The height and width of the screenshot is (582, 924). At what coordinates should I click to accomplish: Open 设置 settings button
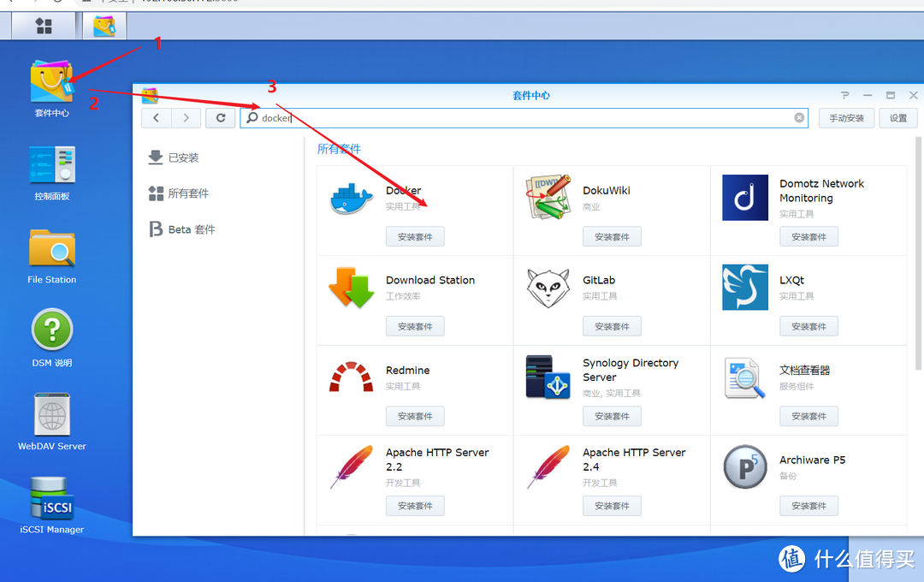898,118
